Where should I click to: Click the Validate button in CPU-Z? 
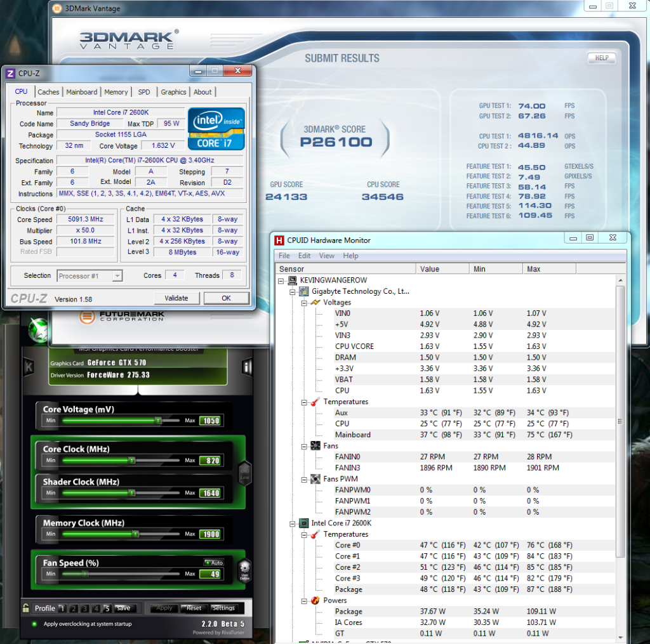pyautogui.click(x=176, y=298)
